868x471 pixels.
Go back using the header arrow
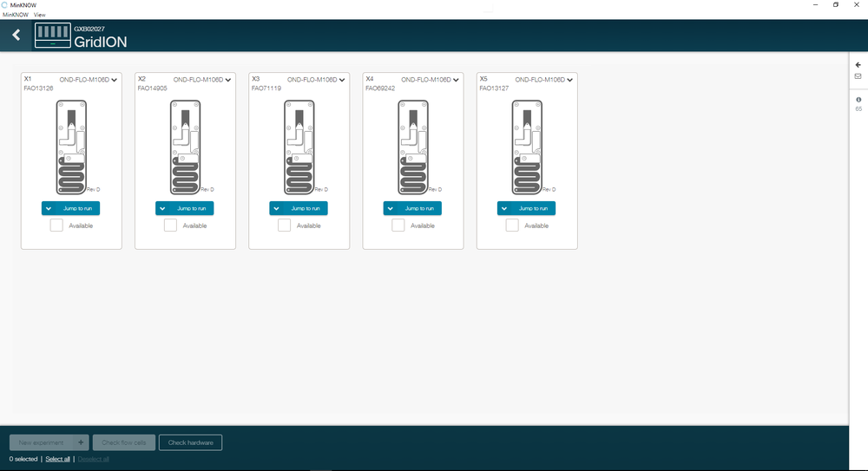point(16,36)
